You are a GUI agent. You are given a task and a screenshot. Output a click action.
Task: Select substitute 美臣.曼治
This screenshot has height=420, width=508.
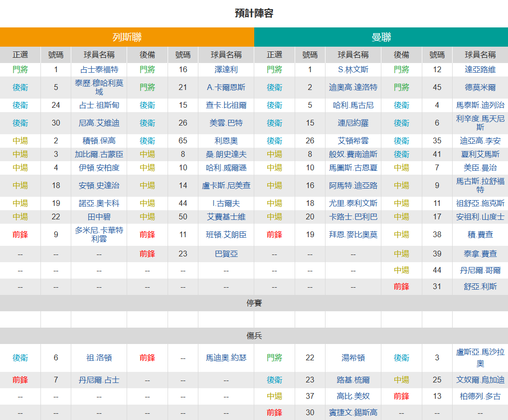point(480,167)
